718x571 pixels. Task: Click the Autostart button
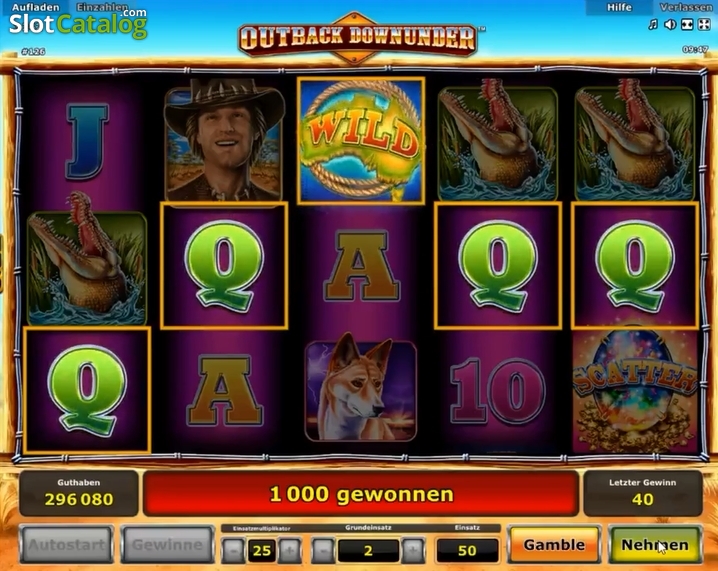[x=67, y=545]
